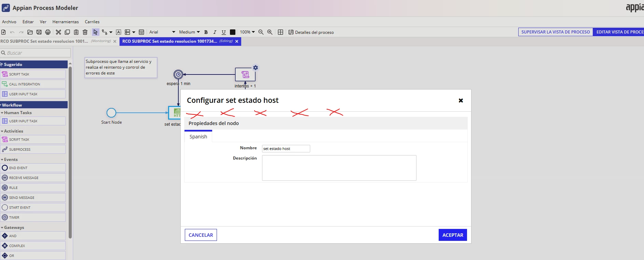This screenshot has width=644, height=260.
Task: Open the Archivo menu
Action: pyautogui.click(x=9, y=22)
